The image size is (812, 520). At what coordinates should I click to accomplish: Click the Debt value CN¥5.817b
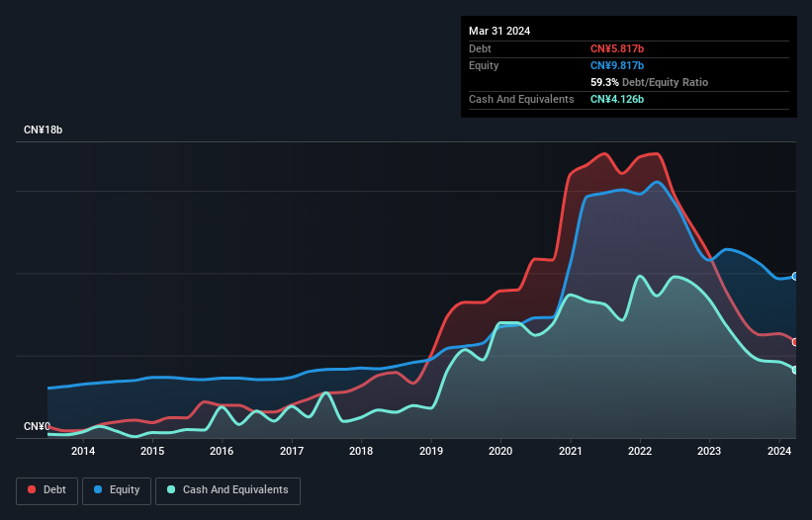(617, 48)
